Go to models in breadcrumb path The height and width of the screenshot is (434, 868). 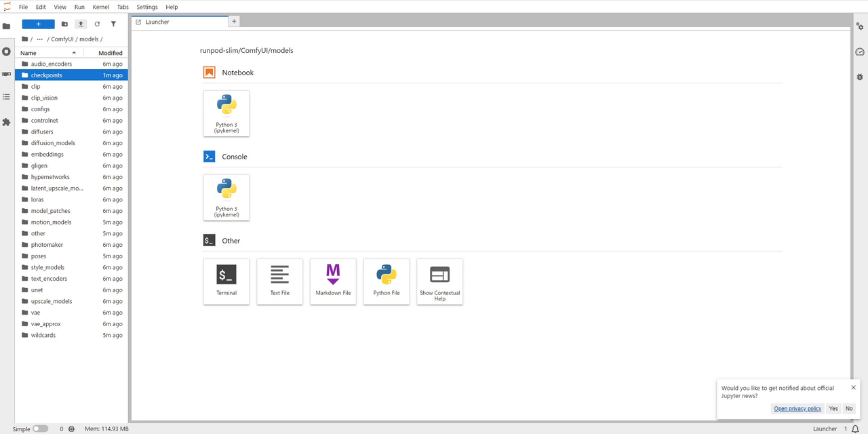point(89,39)
